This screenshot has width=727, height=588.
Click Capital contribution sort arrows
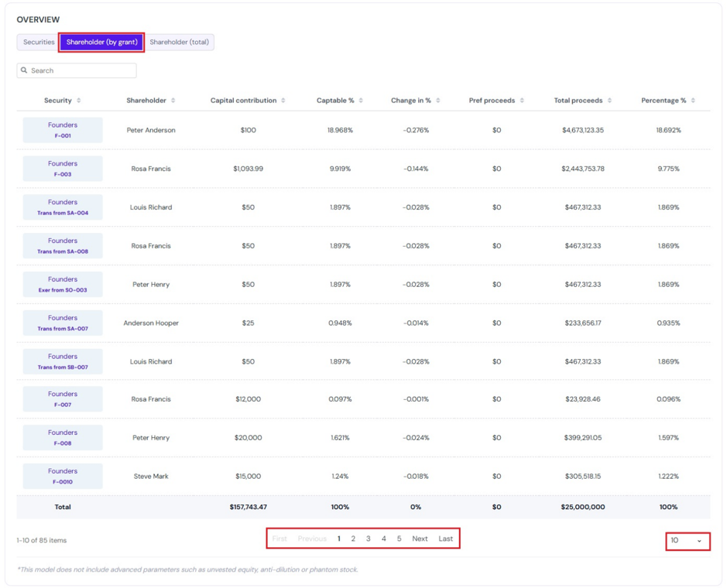(x=283, y=101)
